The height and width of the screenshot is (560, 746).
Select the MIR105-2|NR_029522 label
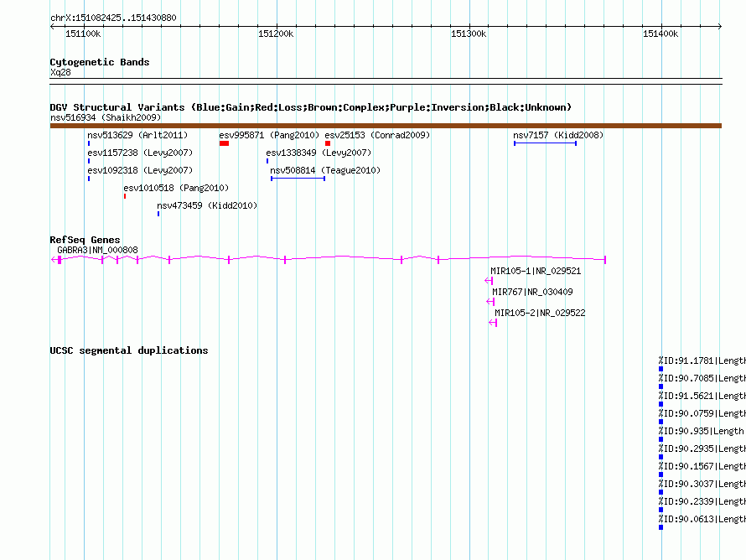click(x=540, y=313)
